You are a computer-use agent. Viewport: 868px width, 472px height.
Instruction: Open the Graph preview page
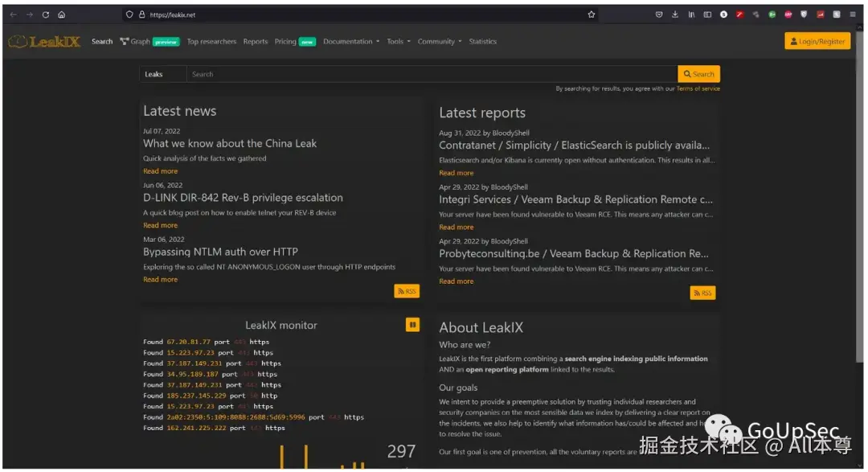pyautogui.click(x=149, y=42)
